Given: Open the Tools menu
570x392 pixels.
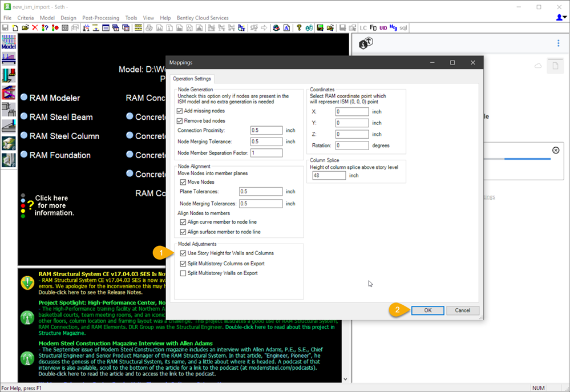Looking at the screenshot, I should tap(131, 18).
